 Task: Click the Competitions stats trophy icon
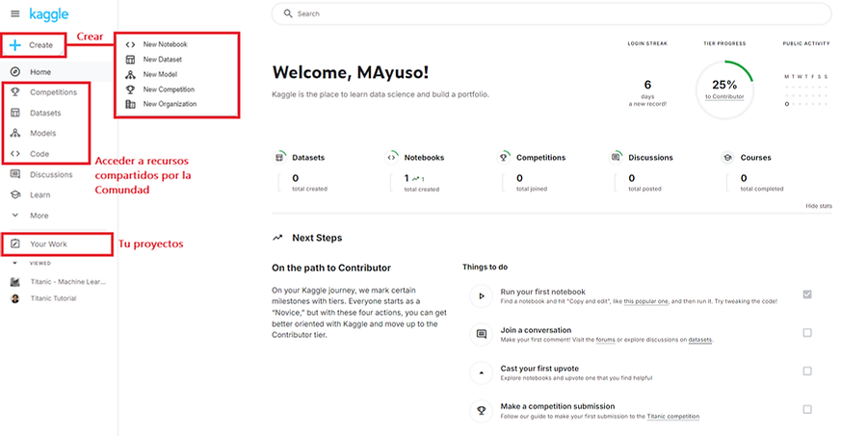pyautogui.click(x=503, y=158)
